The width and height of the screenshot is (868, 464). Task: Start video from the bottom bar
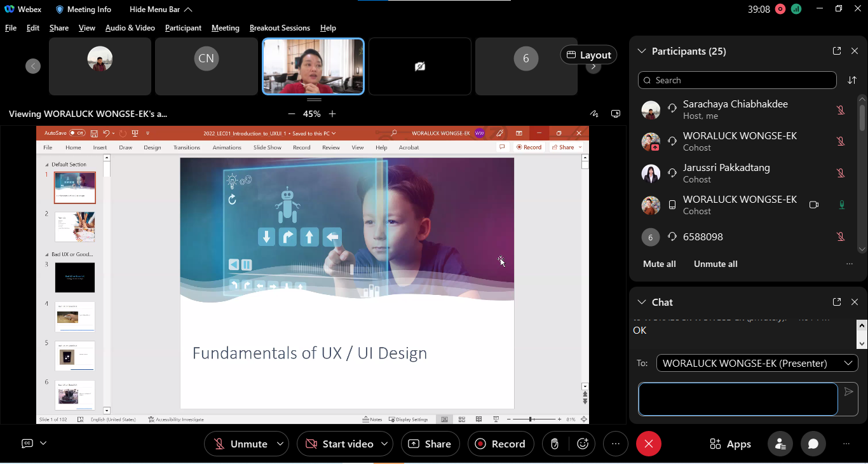[x=340, y=444]
